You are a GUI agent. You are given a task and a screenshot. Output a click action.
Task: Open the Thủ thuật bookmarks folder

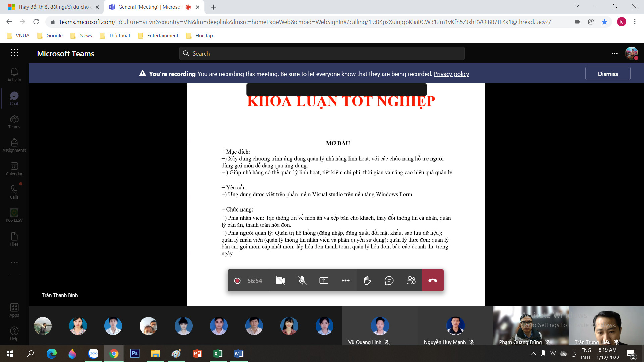(x=115, y=36)
